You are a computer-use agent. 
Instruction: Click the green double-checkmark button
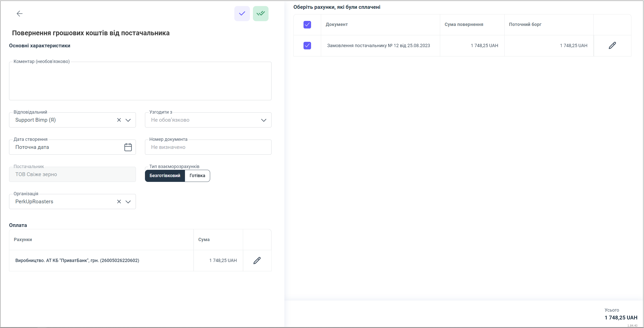260,14
